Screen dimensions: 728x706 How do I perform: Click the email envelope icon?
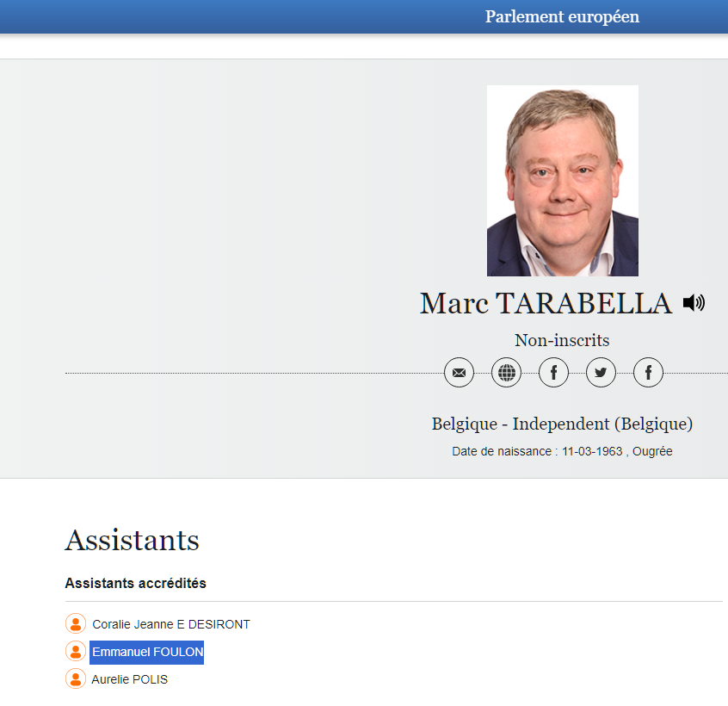[x=459, y=373]
